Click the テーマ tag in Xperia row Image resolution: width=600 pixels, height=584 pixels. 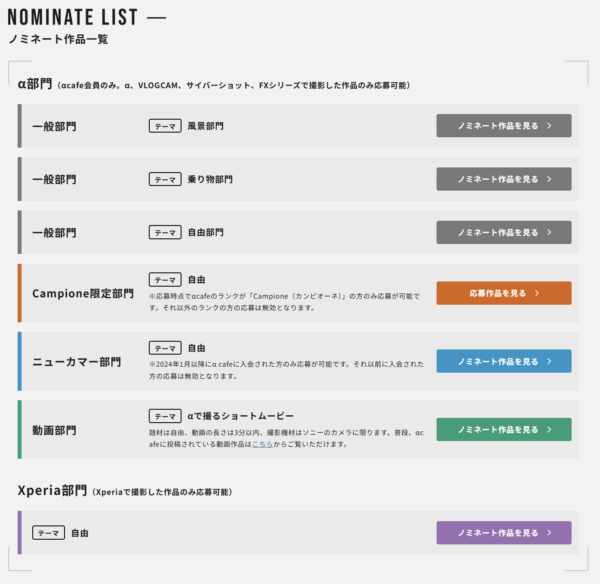(48, 533)
